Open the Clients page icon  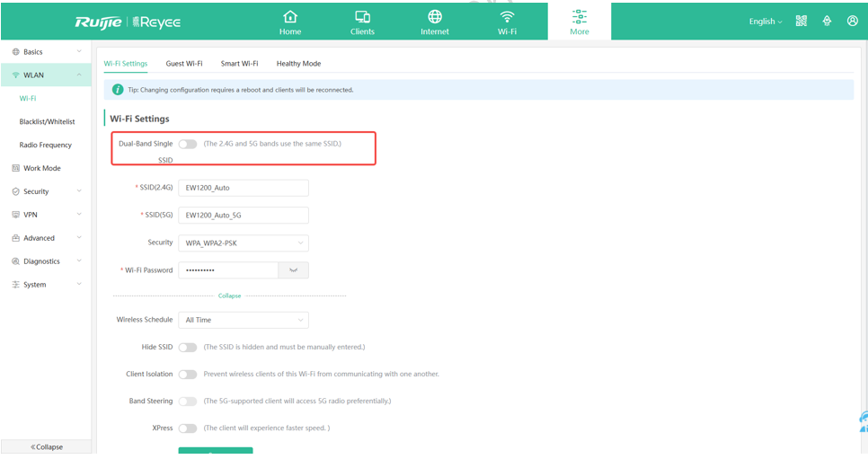[362, 17]
